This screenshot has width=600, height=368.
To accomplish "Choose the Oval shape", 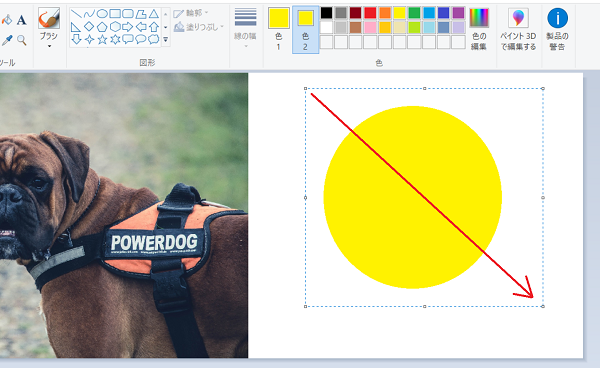I will [102, 14].
